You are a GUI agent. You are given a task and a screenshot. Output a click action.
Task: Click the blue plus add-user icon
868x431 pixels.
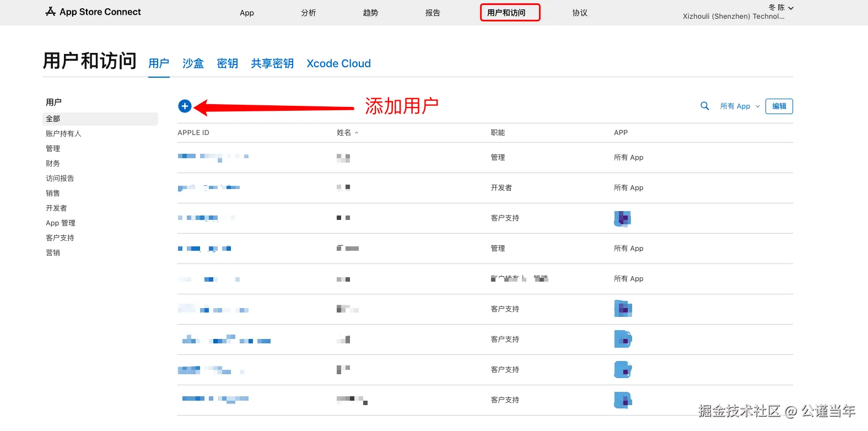tap(185, 106)
